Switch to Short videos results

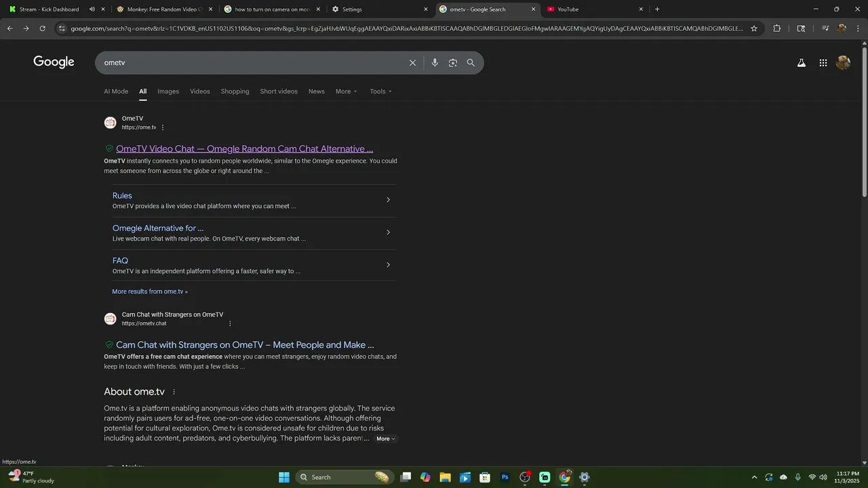pyautogui.click(x=279, y=91)
